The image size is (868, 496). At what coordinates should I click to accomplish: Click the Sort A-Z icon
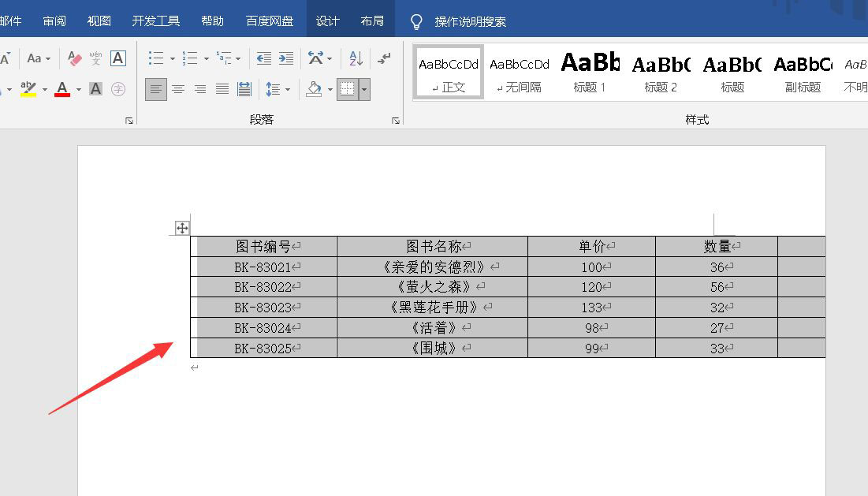pyautogui.click(x=356, y=58)
